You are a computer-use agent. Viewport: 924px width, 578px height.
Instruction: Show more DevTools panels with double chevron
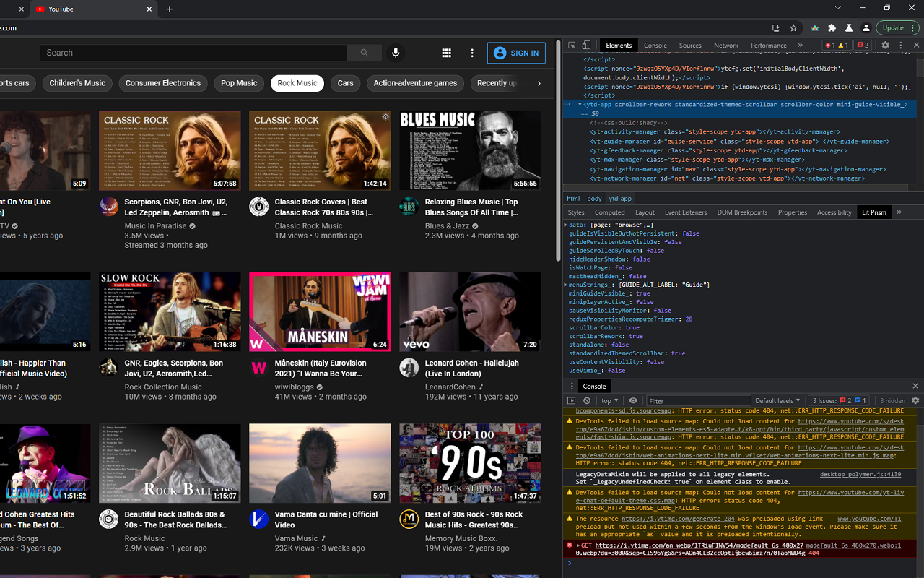[x=800, y=45]
